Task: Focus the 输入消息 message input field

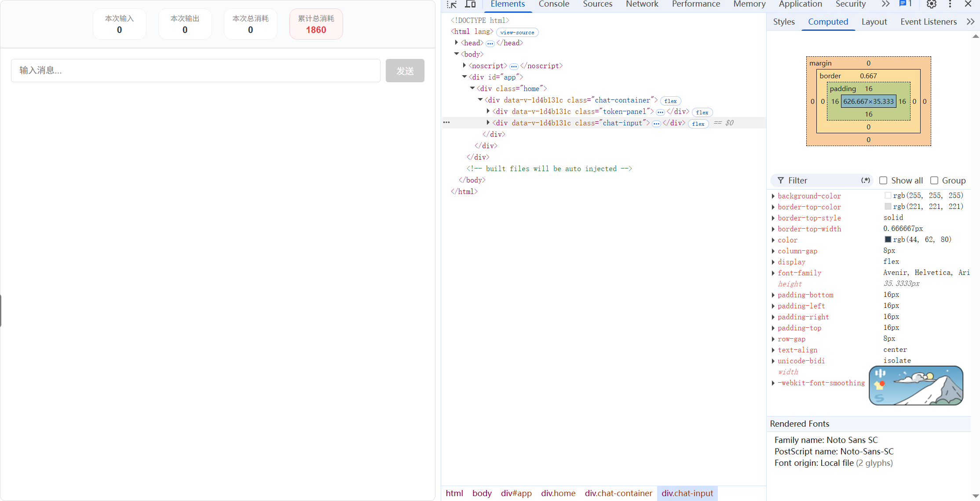Action: click(196, 70)
